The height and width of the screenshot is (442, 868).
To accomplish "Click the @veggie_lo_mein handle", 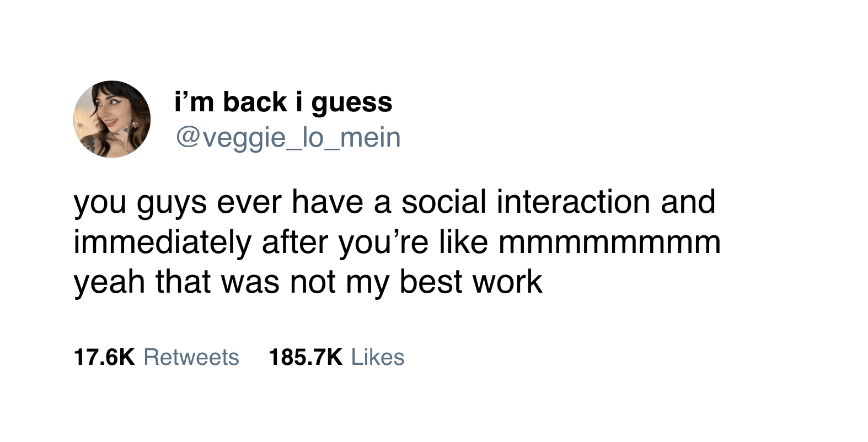I will tap(288, 137).
